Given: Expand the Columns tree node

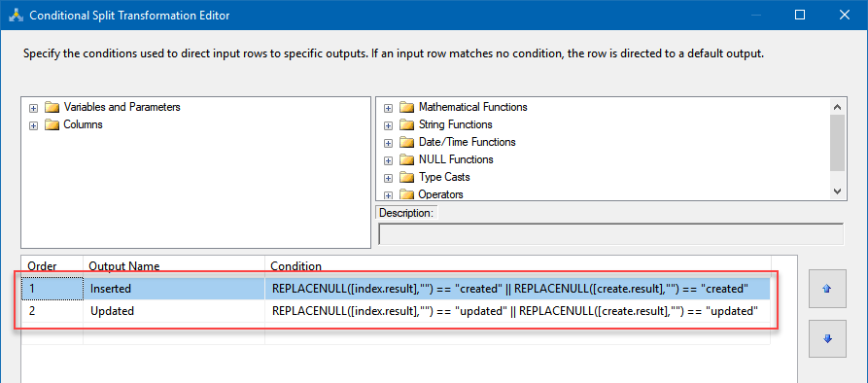Looking at the screenshot, I should pos(33,125).
